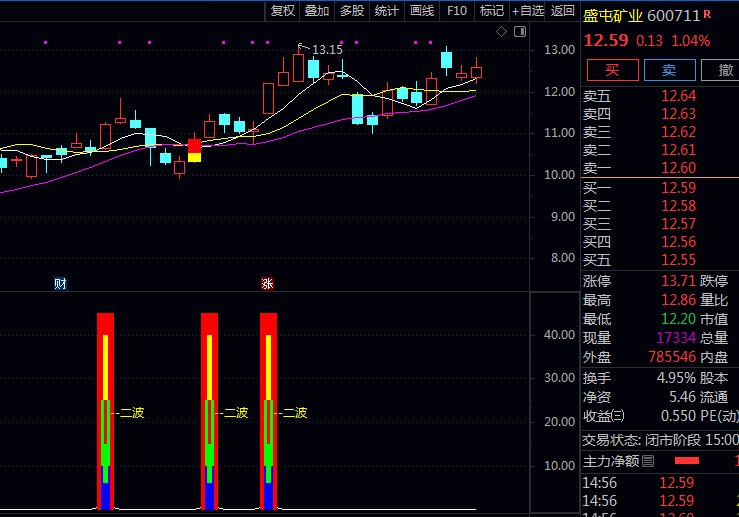Screen dimensions: 739x517
Task: Click the 返回 back button
Action: (x=563, y=11)
